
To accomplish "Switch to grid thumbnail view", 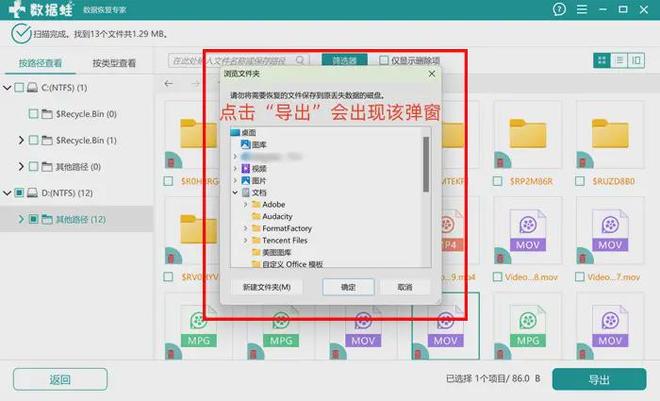I will (602, 61).
